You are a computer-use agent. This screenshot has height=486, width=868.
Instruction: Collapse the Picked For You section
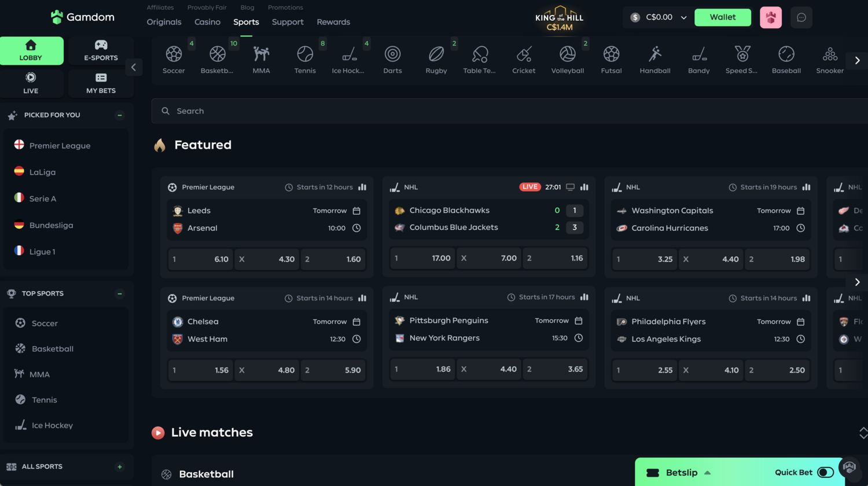point(119,115)
